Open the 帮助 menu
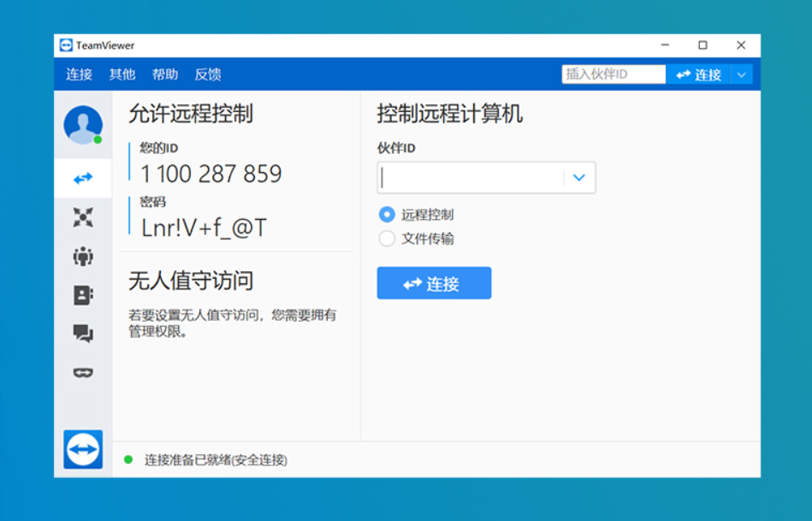Viewport: 812px width, 521px height. [165, 74]
